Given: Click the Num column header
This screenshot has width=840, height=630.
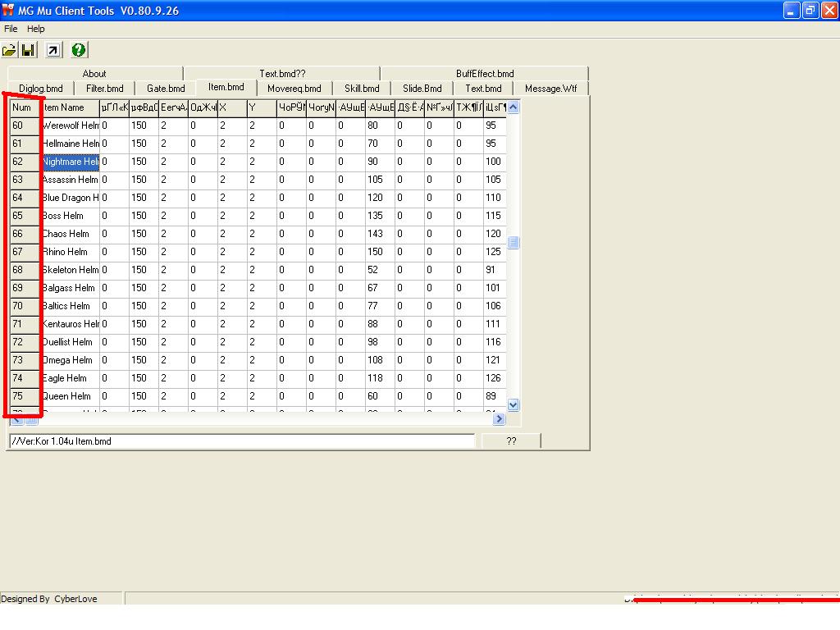Looking at the screenshot, I should 25,107.
